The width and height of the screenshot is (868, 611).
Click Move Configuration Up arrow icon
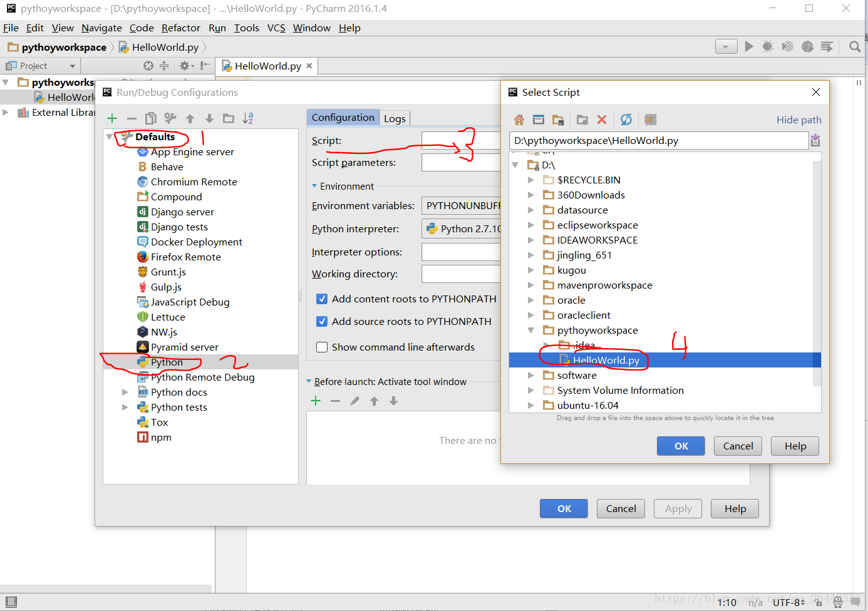[190, 118]
